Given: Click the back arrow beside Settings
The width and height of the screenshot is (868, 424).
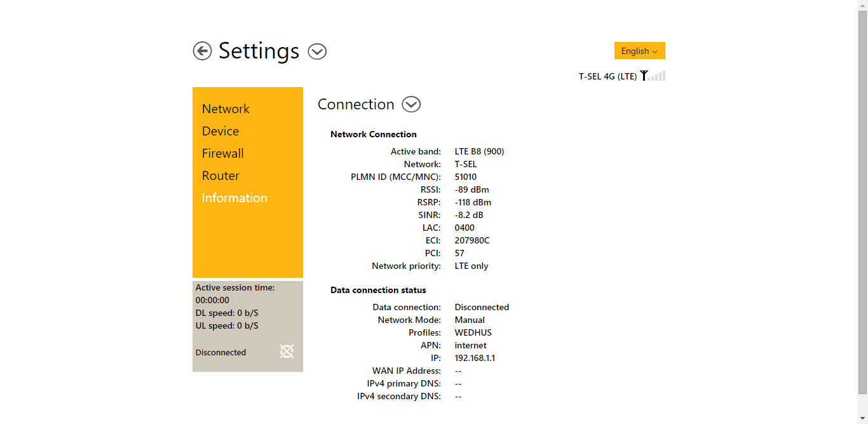Looking at the screenshot, I should (202, 51).
